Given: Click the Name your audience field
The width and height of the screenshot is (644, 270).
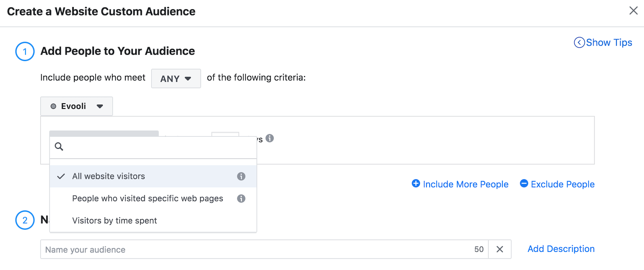Looking at the screenshot, I should click(258, 250).
